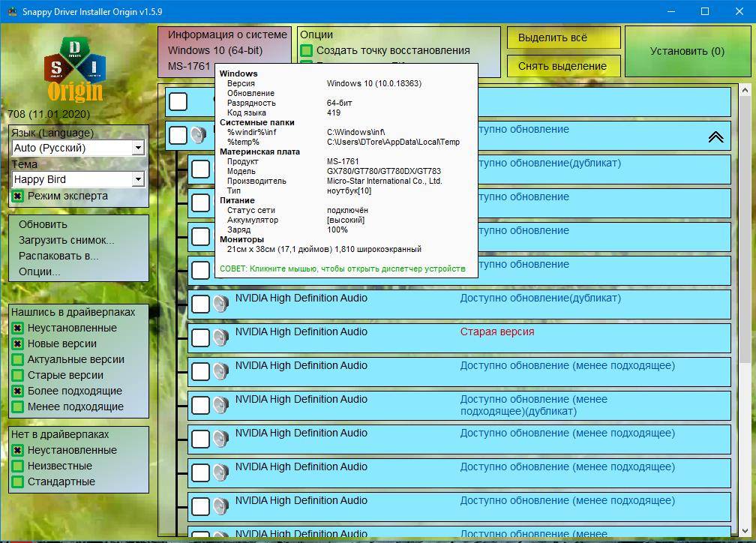756x543 pixels.
Task: Open the theme dropdown 'Happy Bird'
Action: tap(78, 179)
